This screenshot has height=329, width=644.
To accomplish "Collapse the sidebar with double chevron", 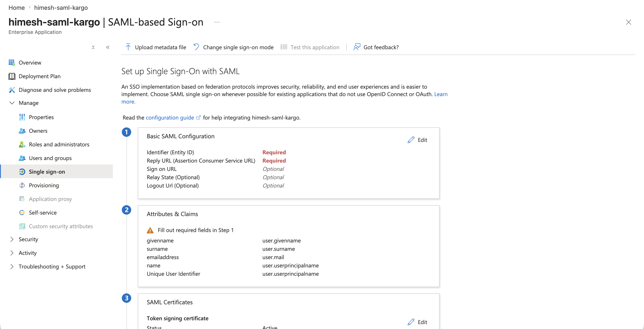I will 108,47.
